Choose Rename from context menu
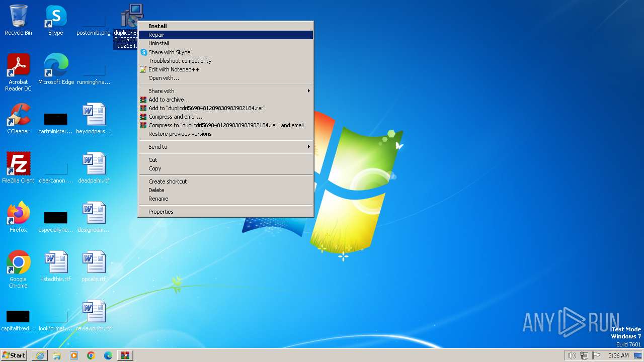Image resolution: width=644 pixels, height=362 pixels. [x=226, y=199]
